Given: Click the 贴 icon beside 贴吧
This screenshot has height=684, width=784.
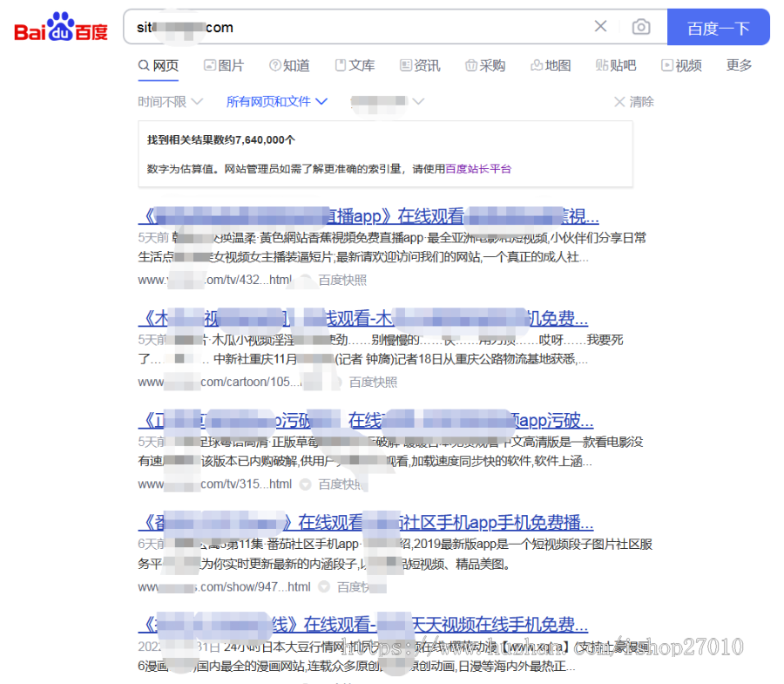Looking at the screenshot, I should [601, 65].
